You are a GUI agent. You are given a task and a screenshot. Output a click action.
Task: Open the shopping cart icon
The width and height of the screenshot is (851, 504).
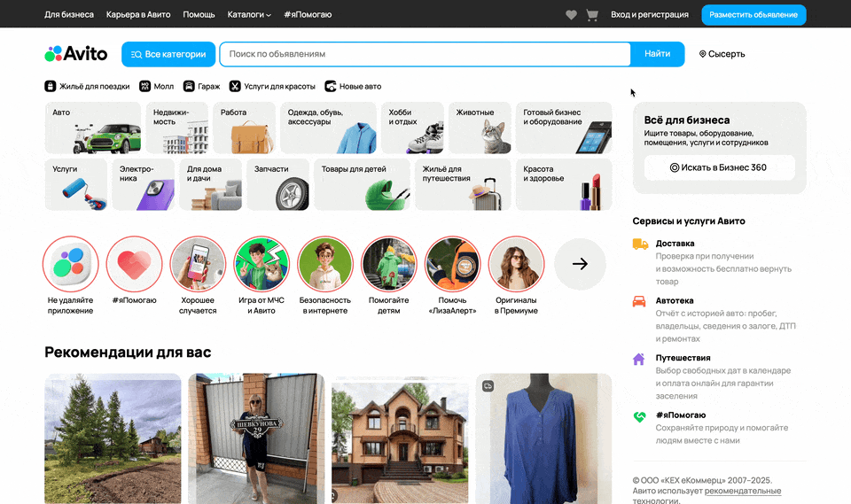(x=592, y=15)
